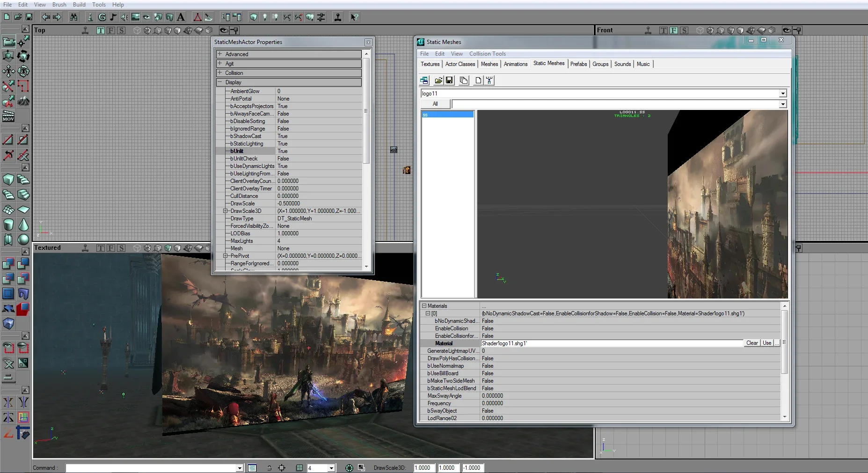Switch to the Textures tab
Screen dimensions: 868x473
point(430,64)
